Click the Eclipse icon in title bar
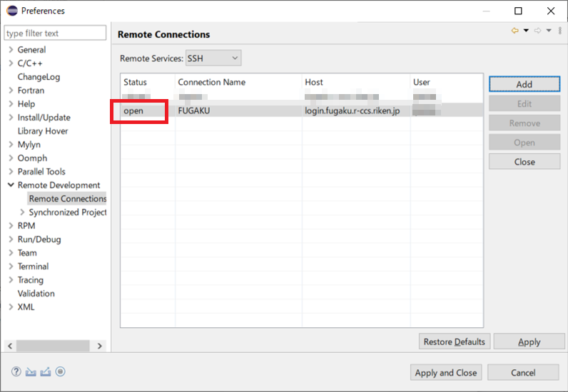 pos(12,11)
